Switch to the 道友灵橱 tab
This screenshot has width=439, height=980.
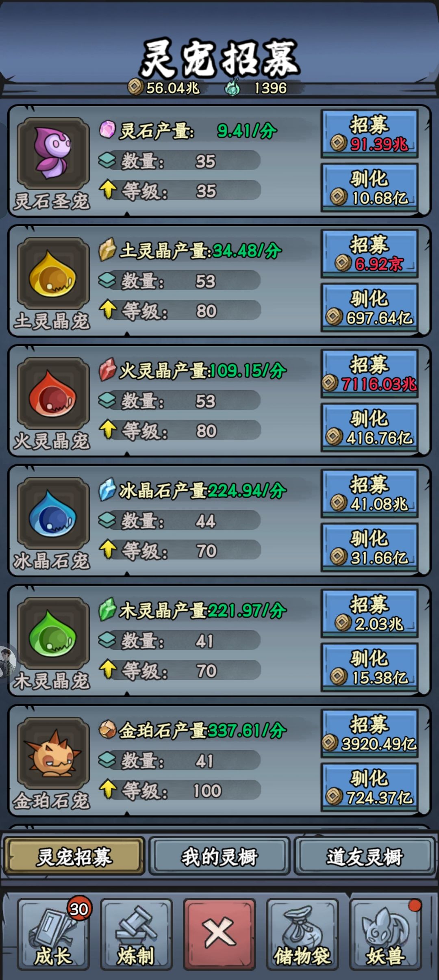pos(365,856)
